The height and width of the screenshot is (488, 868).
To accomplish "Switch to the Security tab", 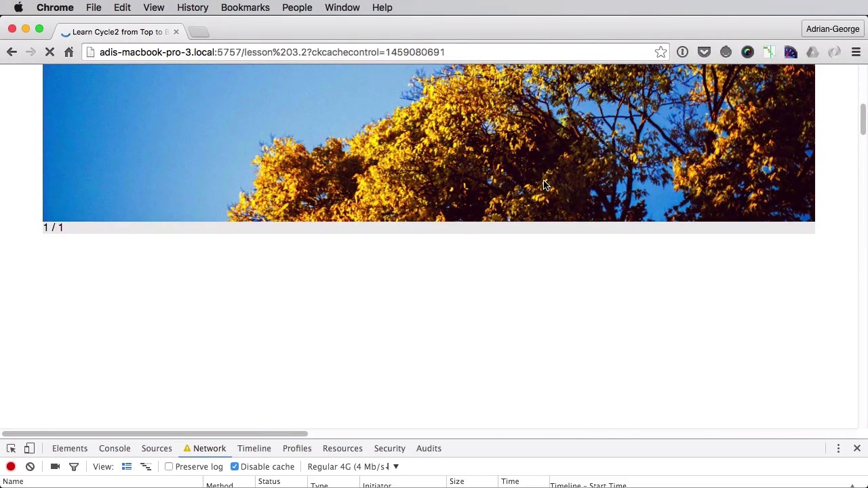I will point(389,448).
